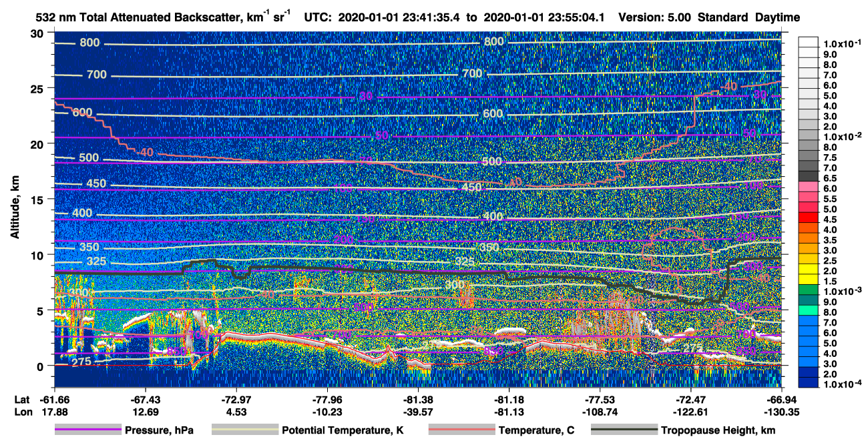
Task: Click the longitude value 12.69
Action: [x=145, y=412]
